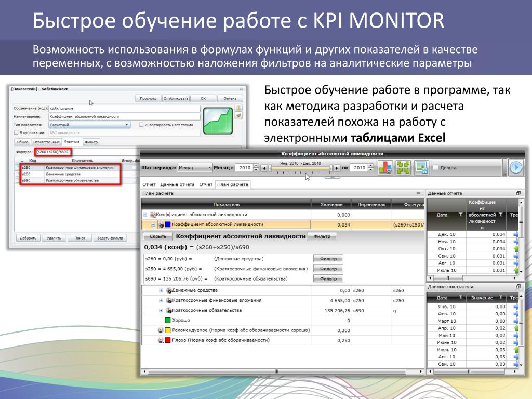Viewport: 532px width, 399px height.
Task: Restore the Данные отчета panel
Action: [518, 193]
